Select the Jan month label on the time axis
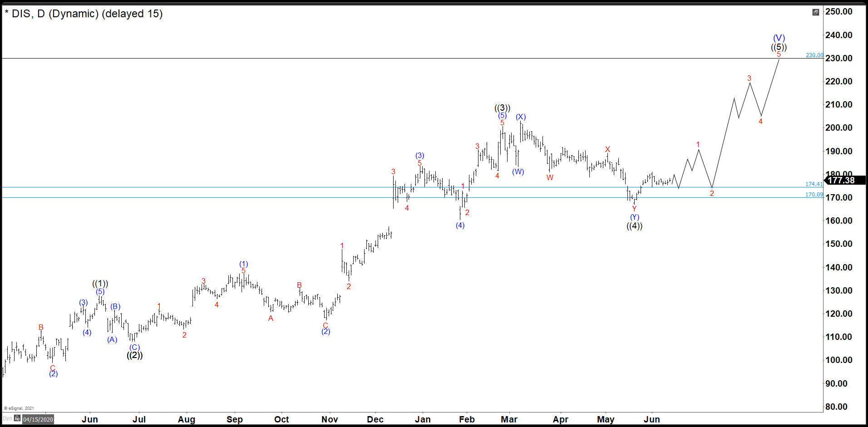 pos(423,419)
